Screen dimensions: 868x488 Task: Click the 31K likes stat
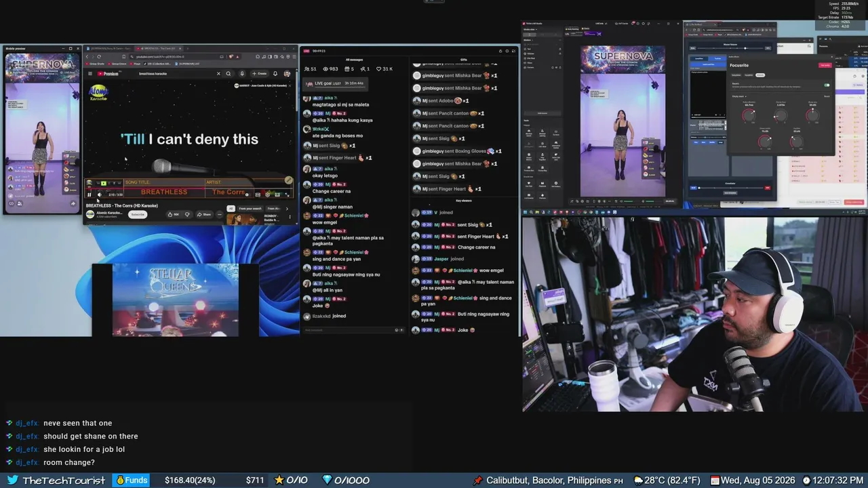pyautogui.click(x=384, y=69)
